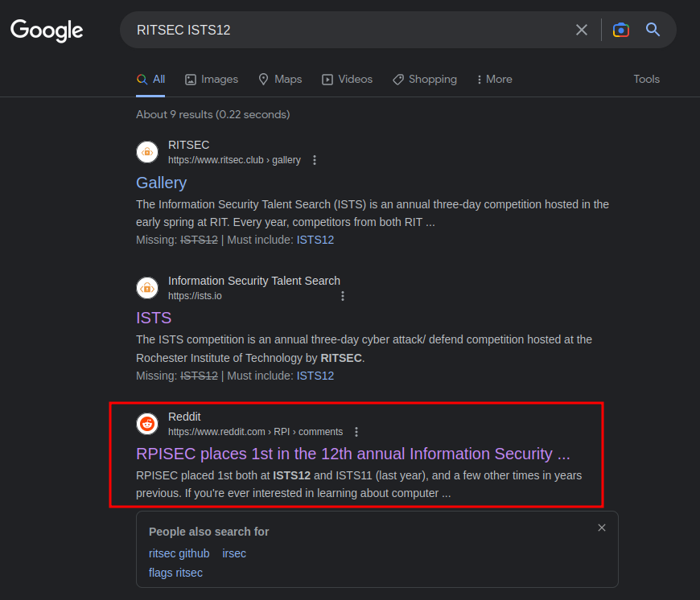700x600 pixels.
Task: Switch to the Images tab
Action: pyautogui.click(x=212, y=80)
